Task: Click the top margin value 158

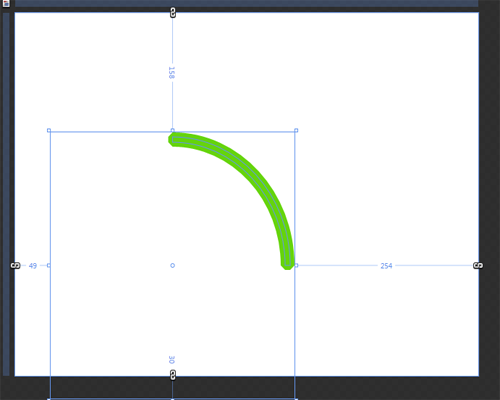Action: coord(171,73)
